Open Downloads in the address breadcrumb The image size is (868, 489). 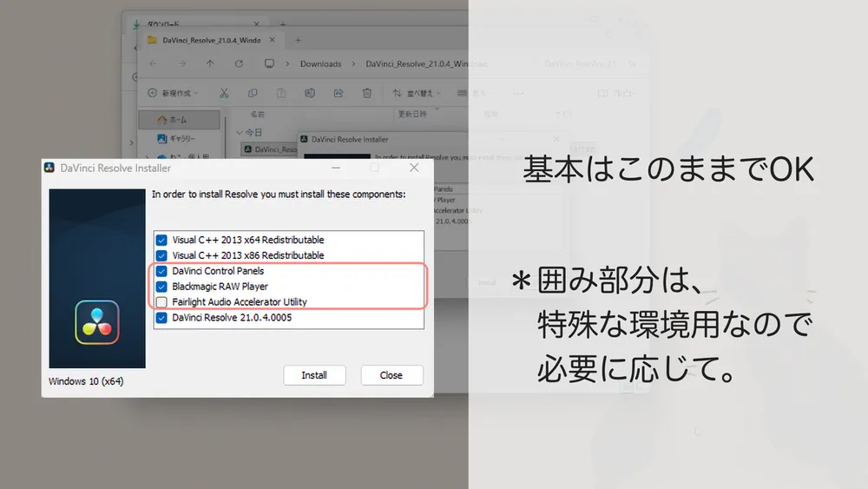pos(320,63)
